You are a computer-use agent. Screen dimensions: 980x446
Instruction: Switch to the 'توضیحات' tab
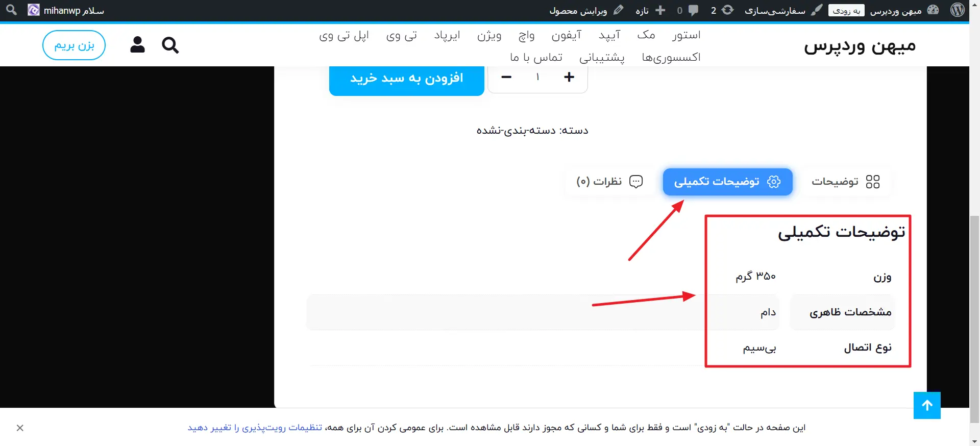tap(846, 182)
